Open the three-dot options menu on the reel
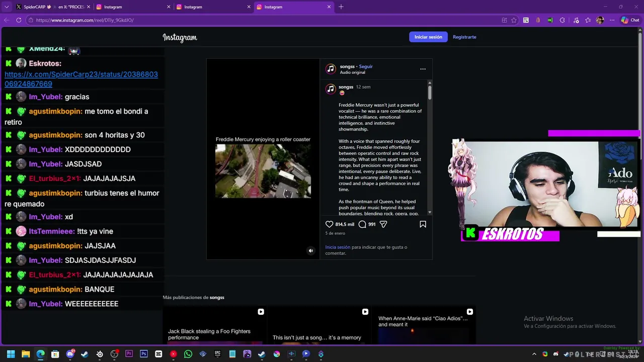Image resolution: width=644 pixels, height=362 pixels. point(423,69)
